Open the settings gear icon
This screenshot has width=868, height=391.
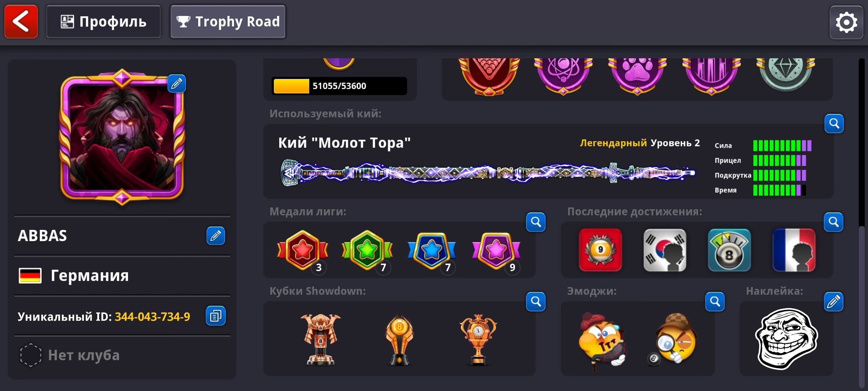point(846,22)
